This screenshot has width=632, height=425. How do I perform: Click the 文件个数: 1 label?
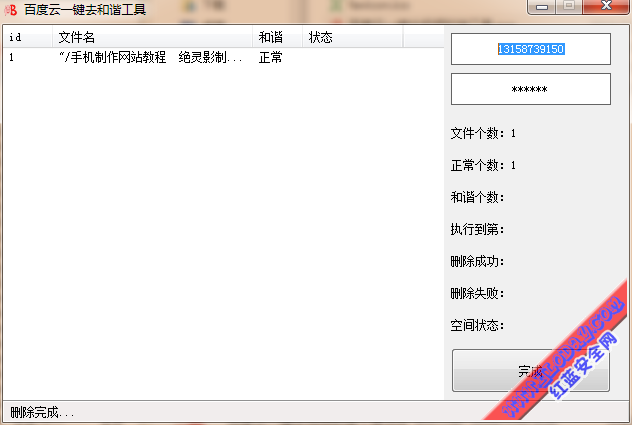[483, 133]
